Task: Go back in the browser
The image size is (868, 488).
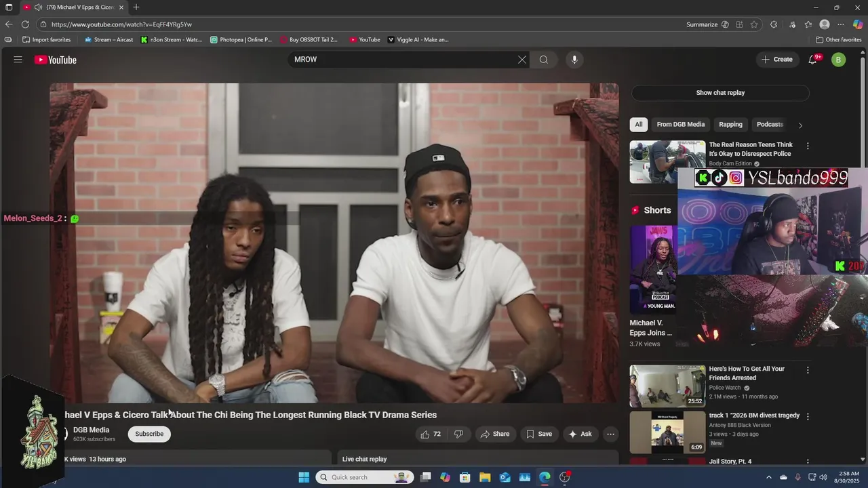Action: pos(9,24)
